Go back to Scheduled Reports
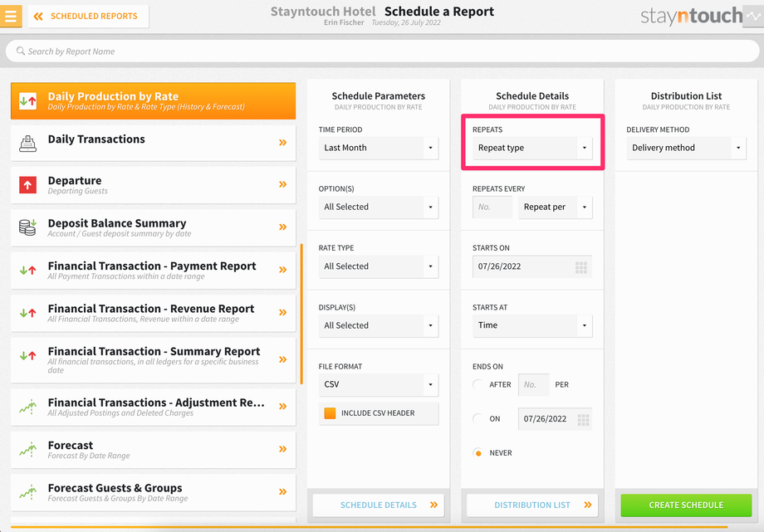This screenshot has height=532, width=764. [88, 16]
